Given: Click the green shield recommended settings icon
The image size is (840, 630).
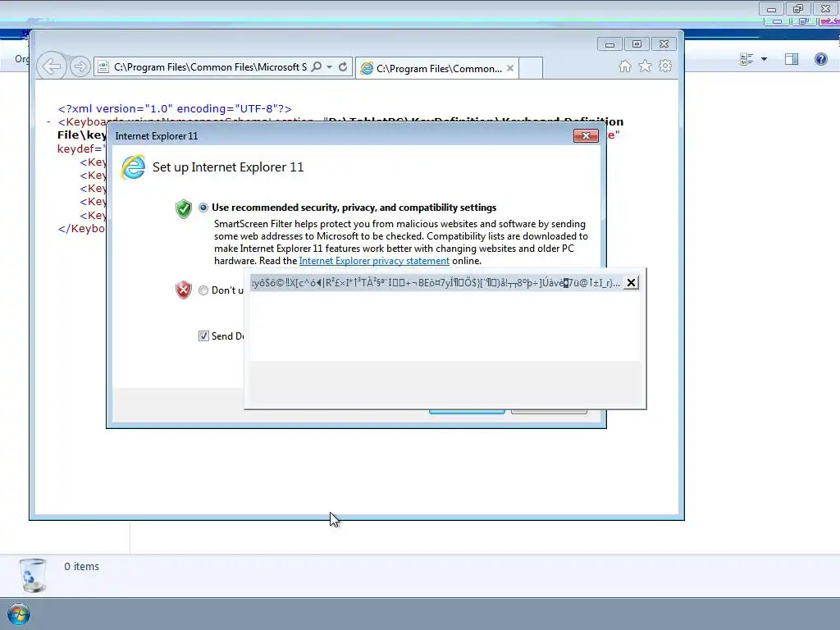Looking at the screenshot, I should coord(184,209).
